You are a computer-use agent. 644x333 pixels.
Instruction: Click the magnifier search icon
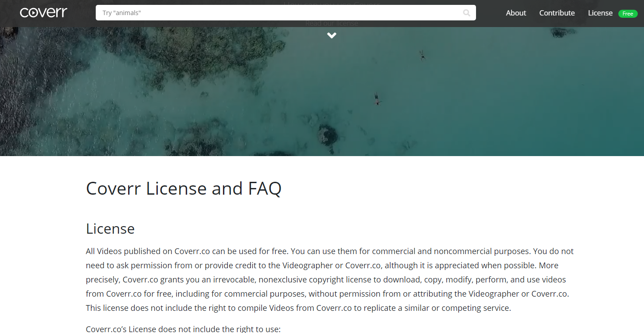[467, 13]
